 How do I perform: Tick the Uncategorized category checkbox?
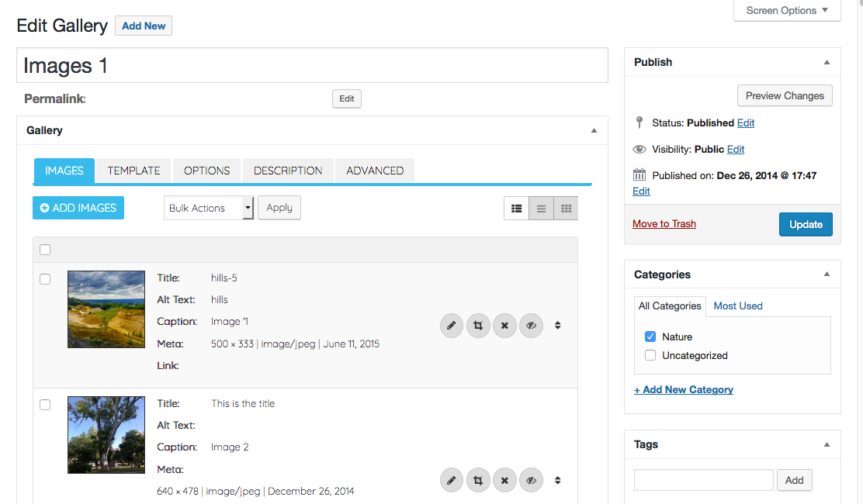(650, 356)
